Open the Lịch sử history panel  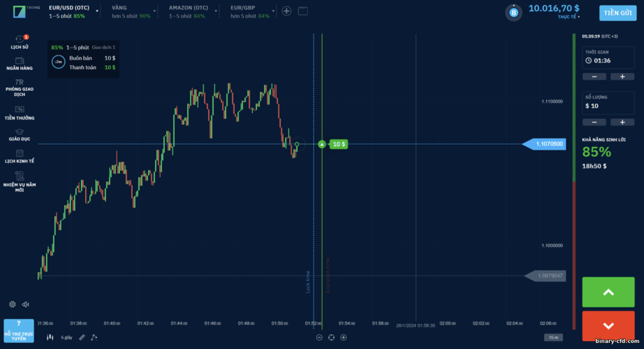[19, 42]
